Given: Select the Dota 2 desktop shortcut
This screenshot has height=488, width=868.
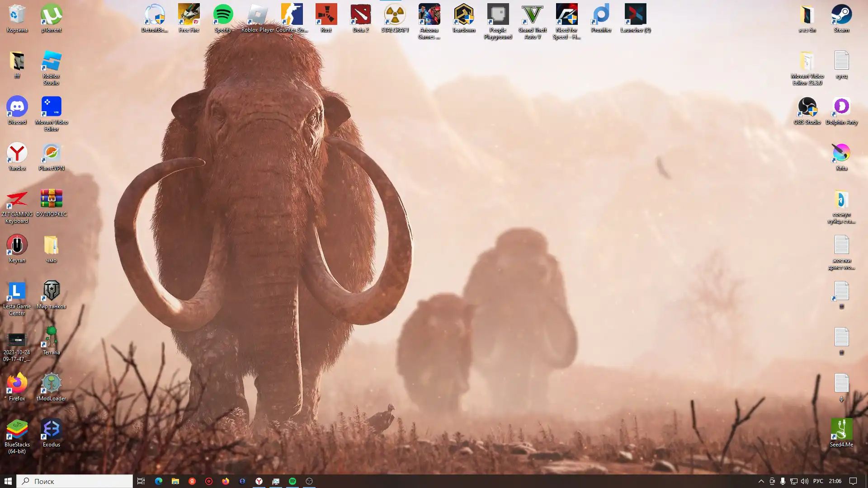Looking at the screenshot, I should click(x=360, y=19).
